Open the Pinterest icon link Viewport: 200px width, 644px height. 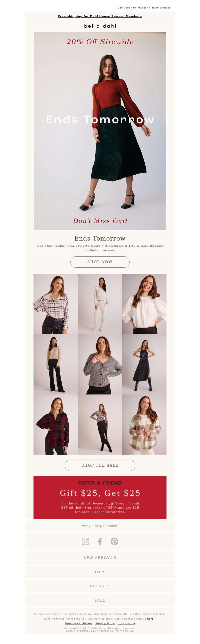114,541
